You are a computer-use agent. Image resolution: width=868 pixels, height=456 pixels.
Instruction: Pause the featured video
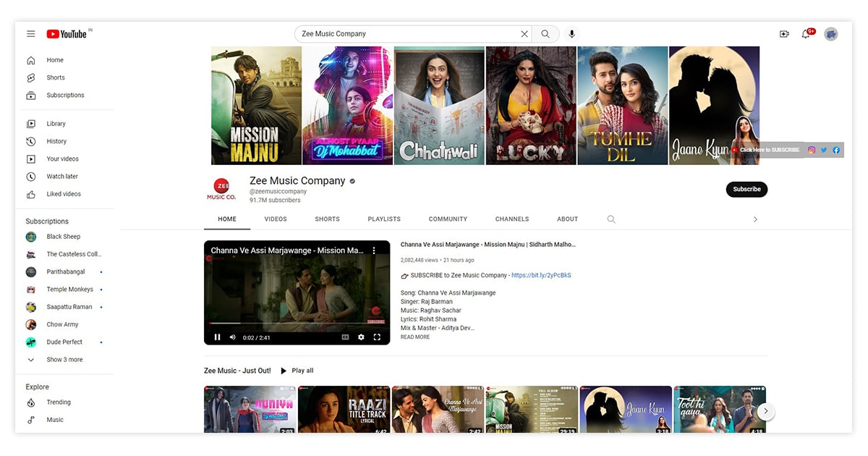(217, 337)
